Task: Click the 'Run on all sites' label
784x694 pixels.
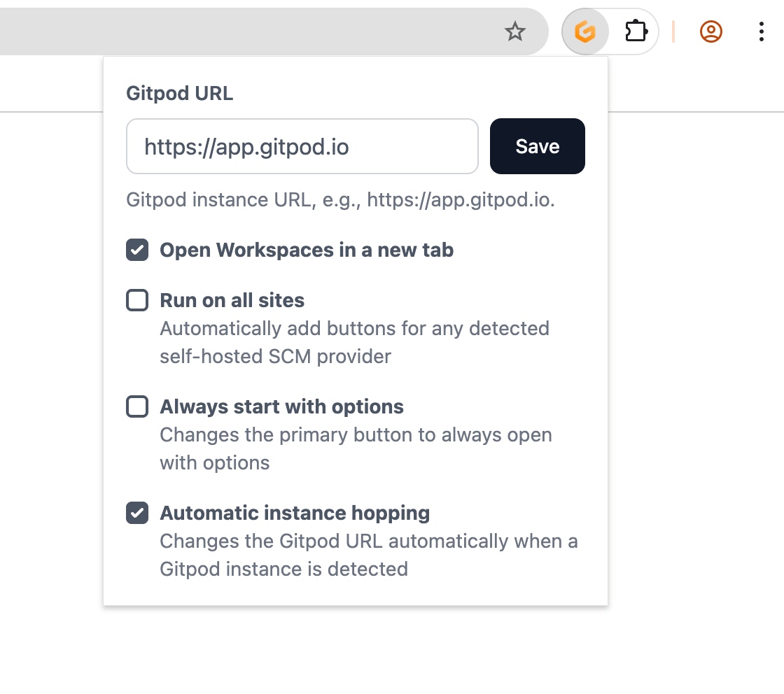Action: tap(232, 300)
